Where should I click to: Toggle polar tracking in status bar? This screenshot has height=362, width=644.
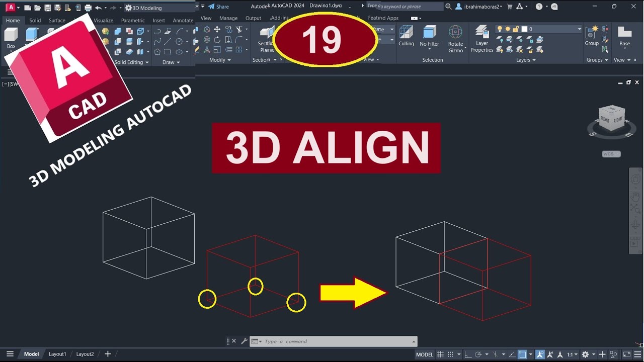(478, 354)
